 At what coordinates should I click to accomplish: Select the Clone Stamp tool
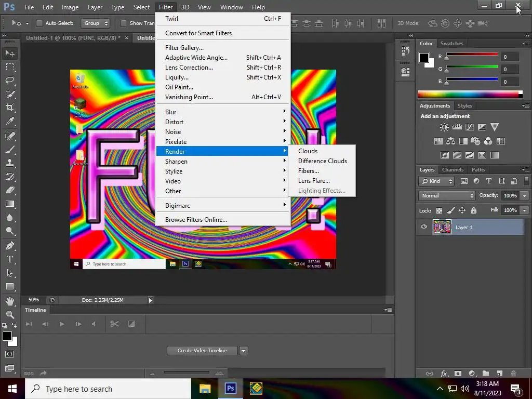coord(10,163)
